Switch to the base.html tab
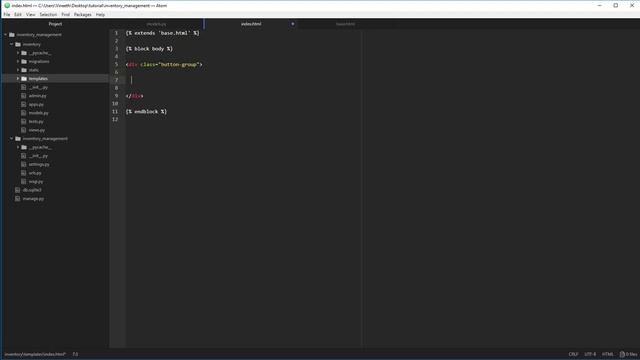This screenshot has height=360, width=640. pyautogui.click(x=345, y=24)
